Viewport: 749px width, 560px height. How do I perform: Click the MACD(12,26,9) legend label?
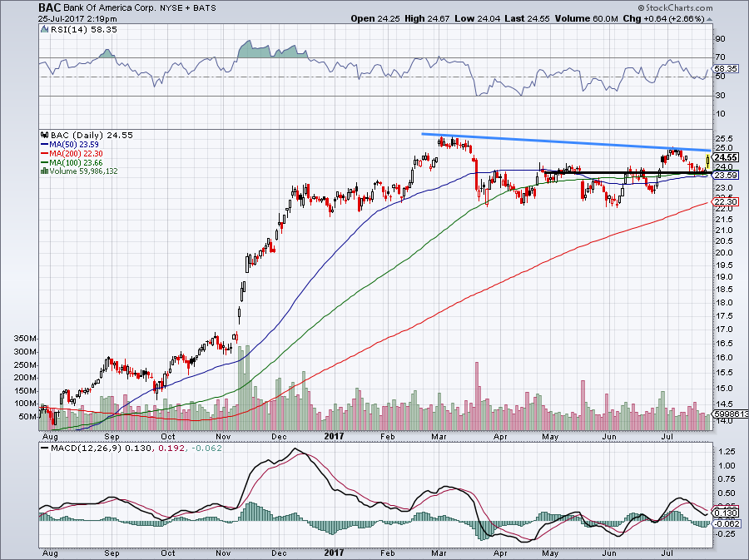click(x=87, y=448)
